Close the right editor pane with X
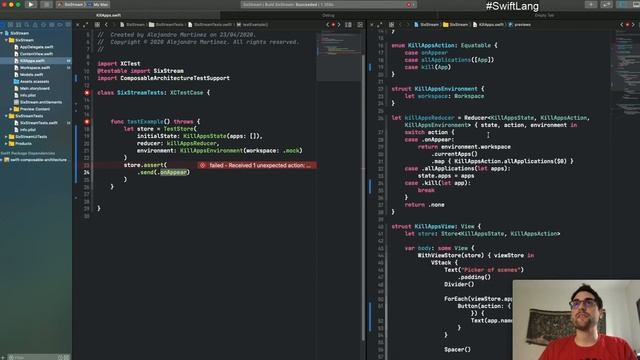The height and width of the screenshot is (360, 640). pos(371,24)
